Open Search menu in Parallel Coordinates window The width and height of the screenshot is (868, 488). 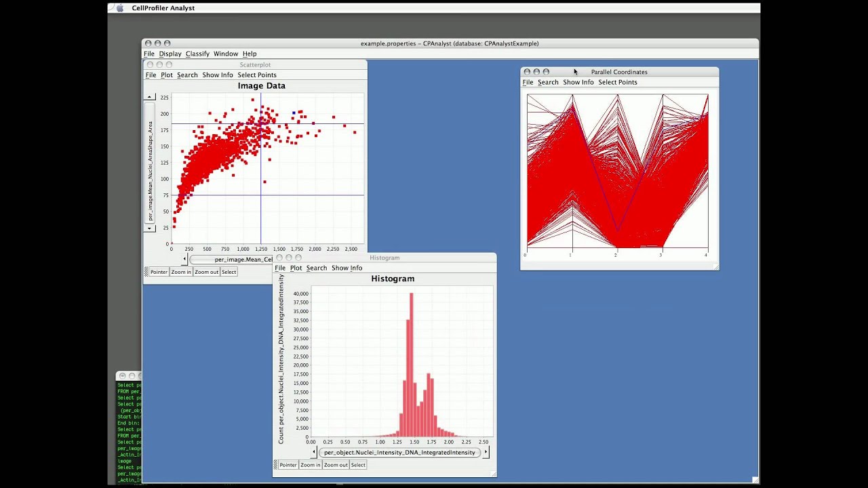[x=548, y=82]
